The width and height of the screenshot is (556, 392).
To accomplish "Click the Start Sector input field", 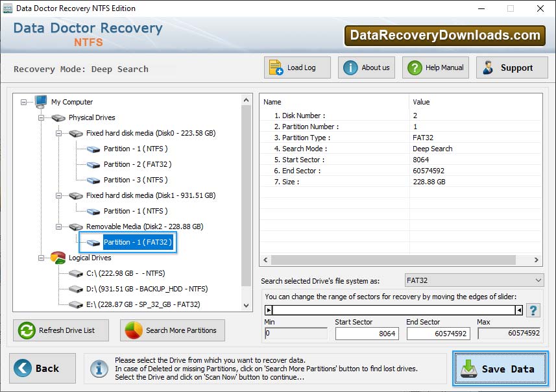I will click(367, 334).
